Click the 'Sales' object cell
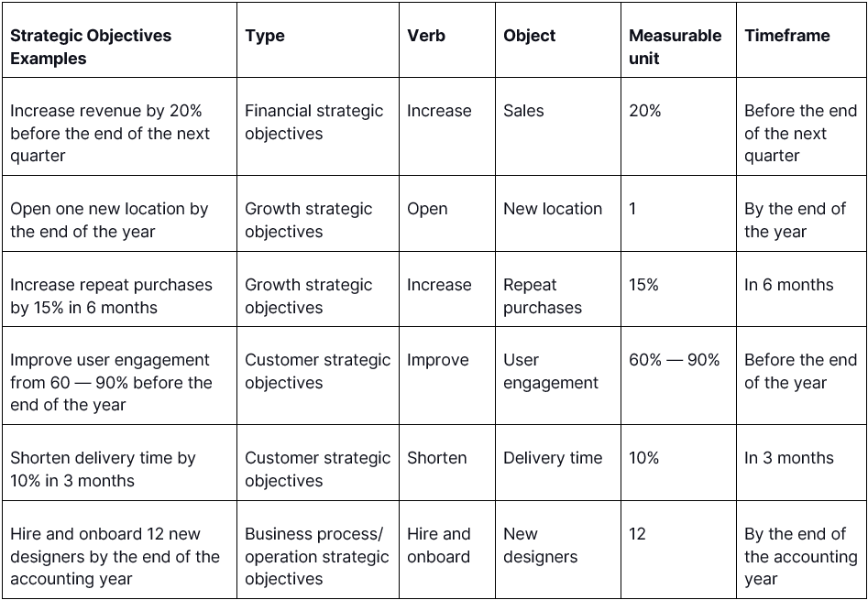This screenshot has width=868, height=600. [558, 126]
